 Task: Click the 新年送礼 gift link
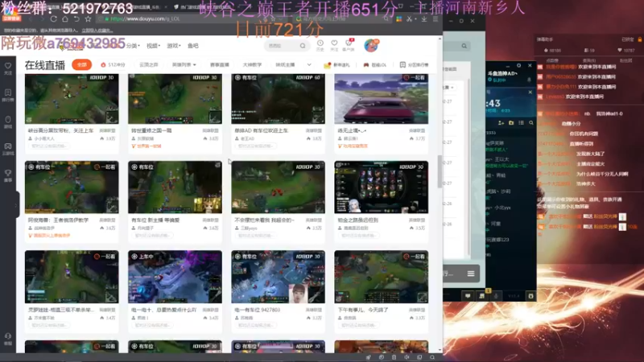click(337, 65)
